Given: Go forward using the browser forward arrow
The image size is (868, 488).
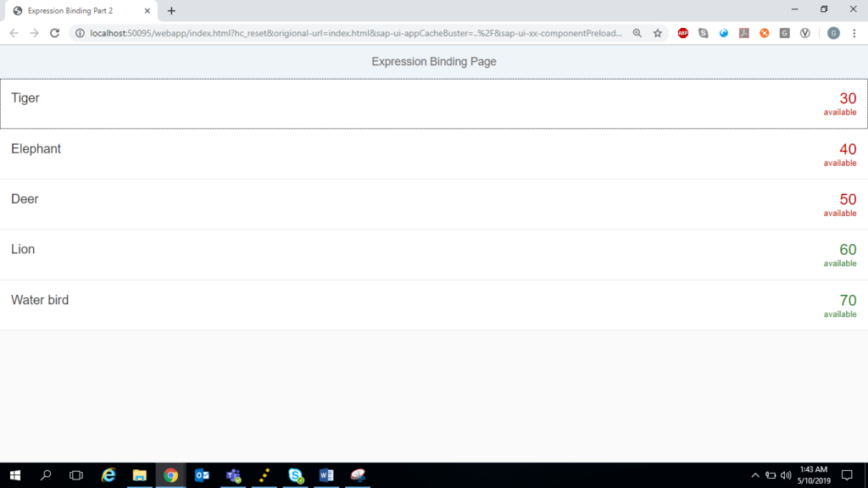Looking at the screenshot, I should pyautogui.click(x=34, y=33).
